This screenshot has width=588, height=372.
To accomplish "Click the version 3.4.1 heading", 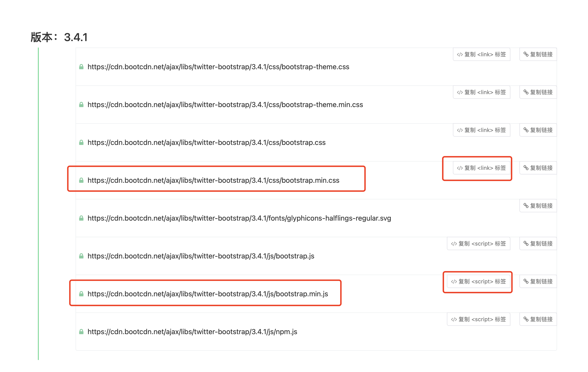I will (59, 37).
